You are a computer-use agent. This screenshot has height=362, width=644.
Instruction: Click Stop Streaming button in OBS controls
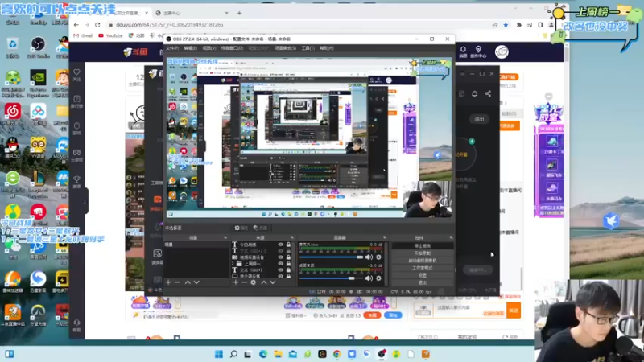[422, 246]
